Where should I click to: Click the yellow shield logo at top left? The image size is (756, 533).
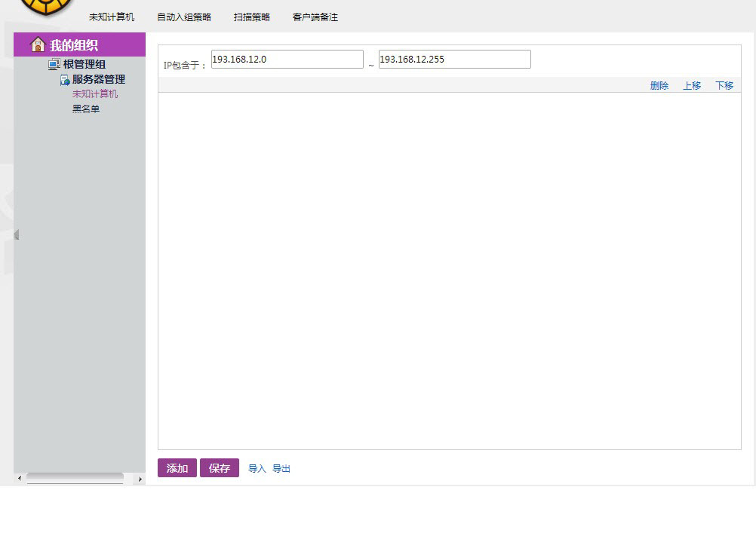(x=45, y=6)
